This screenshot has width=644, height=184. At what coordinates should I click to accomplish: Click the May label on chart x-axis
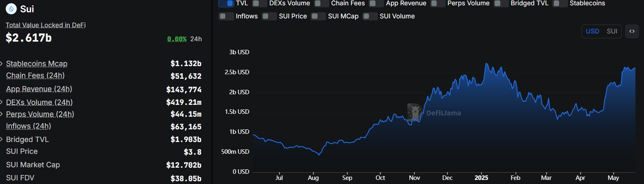613,178
